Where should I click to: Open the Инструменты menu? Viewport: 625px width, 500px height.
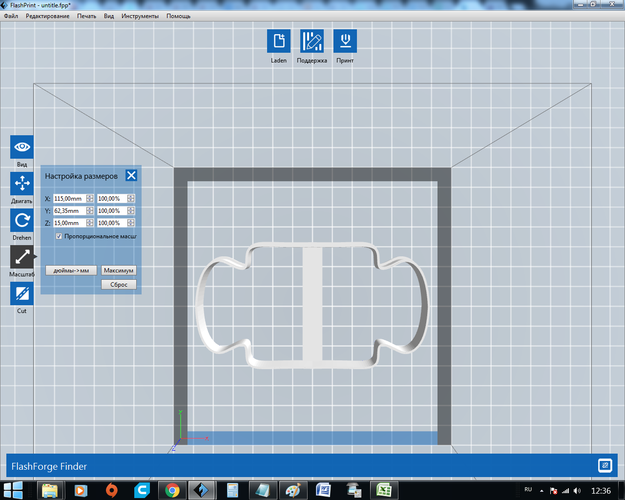point(140,16)
